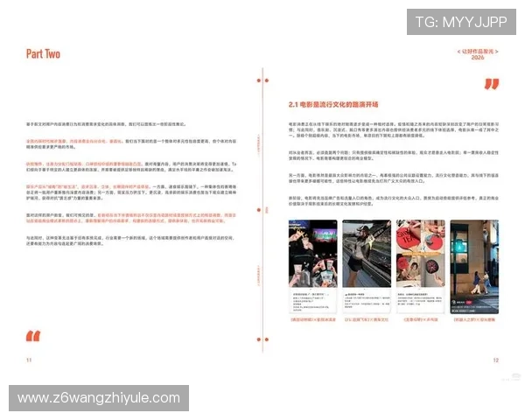The image size is (525, 420).
Task: Click the orange closing quotation mark graphic
Action: [x=492, y=84]
